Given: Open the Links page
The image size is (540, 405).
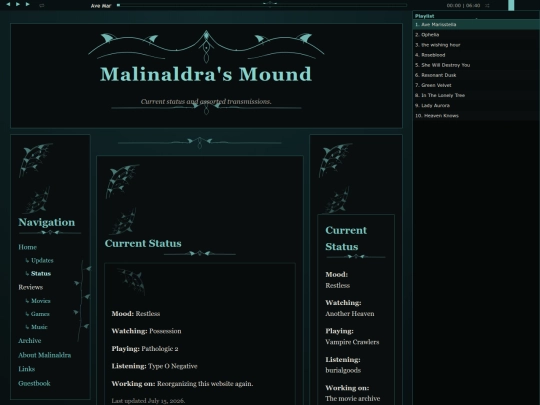Looking at the screenshot, I should click(x=27, y=369).
